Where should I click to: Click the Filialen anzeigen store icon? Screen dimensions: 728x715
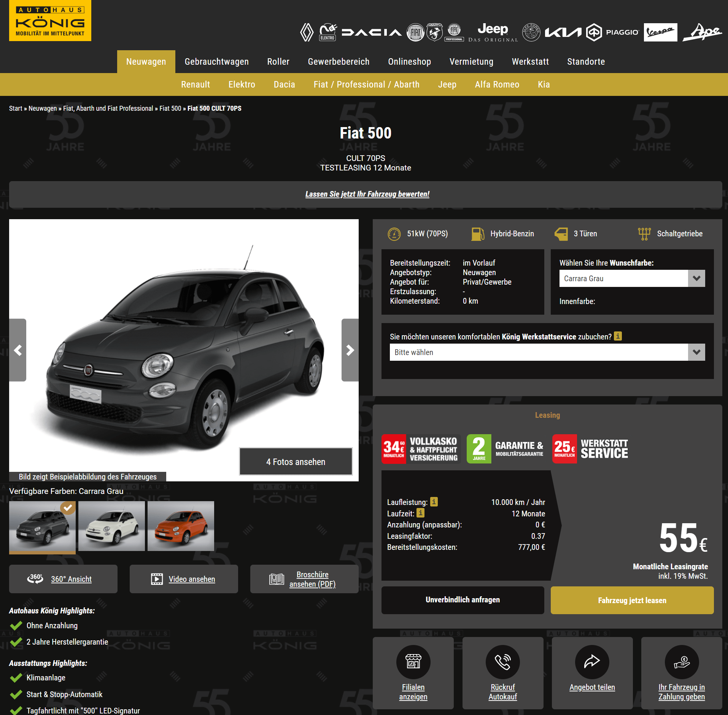[413, 662]
